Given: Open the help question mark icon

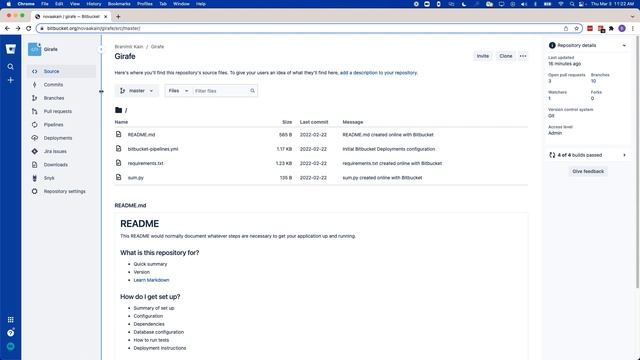Looking at the screenshot, I should [11, 333].
